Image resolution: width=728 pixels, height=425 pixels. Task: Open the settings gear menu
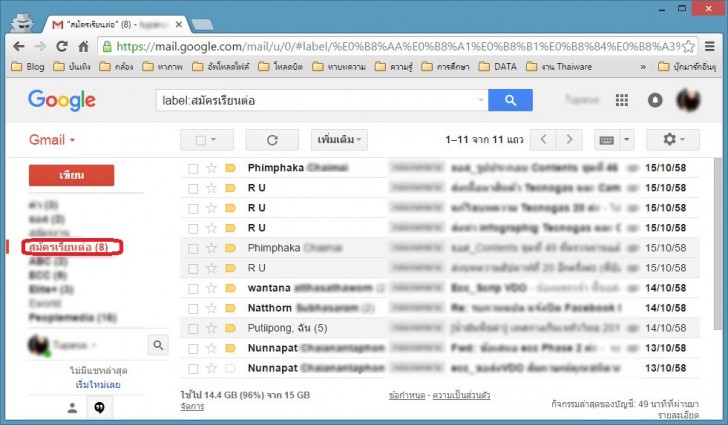tap(673, 140)
